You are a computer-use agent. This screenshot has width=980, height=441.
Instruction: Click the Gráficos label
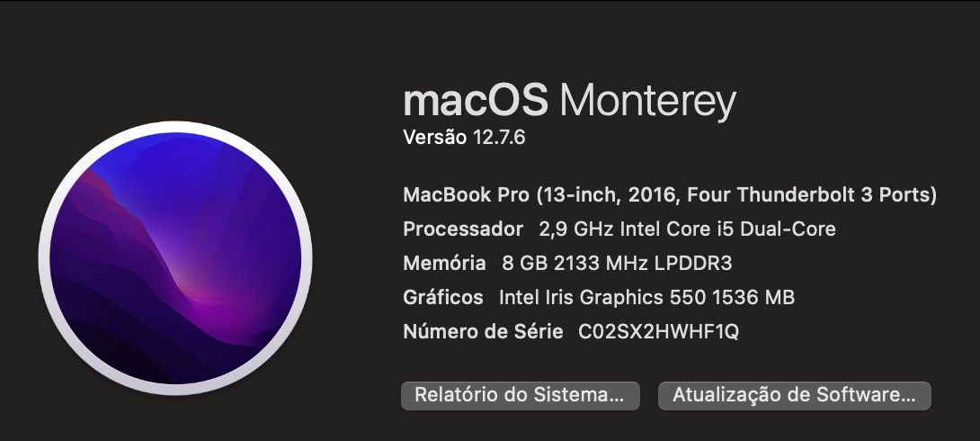click(x=443, y=297)
